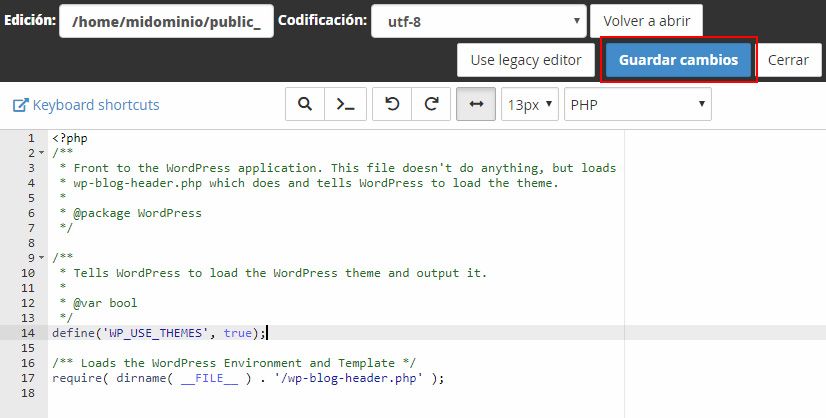Open the PHP language mode dropdown
826x418 pixels.
tap(637, 104)
